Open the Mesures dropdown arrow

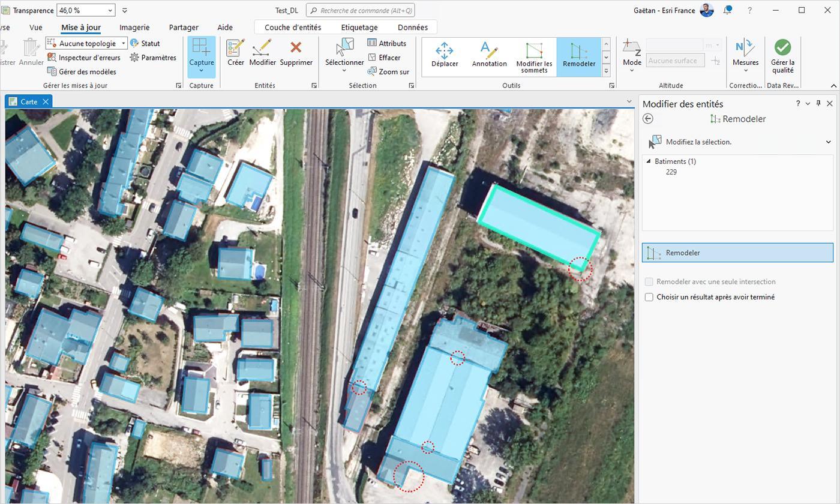click(x=745, y=71)
